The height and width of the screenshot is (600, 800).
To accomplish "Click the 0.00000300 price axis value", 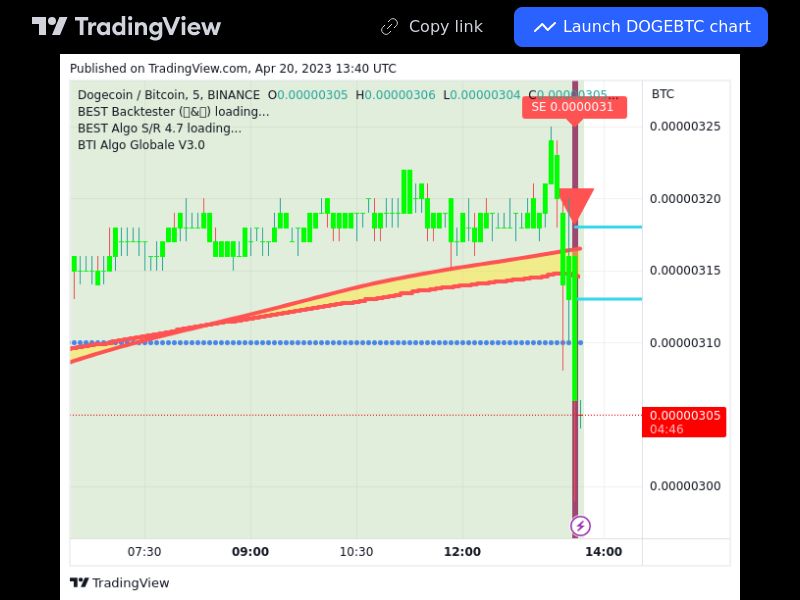I will [x=685, y=486].
